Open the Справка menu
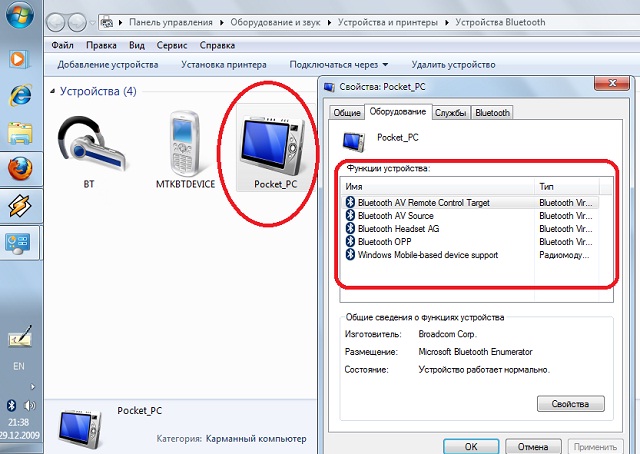This screenshot has width=640, height=454. click(x=217, y=45)
